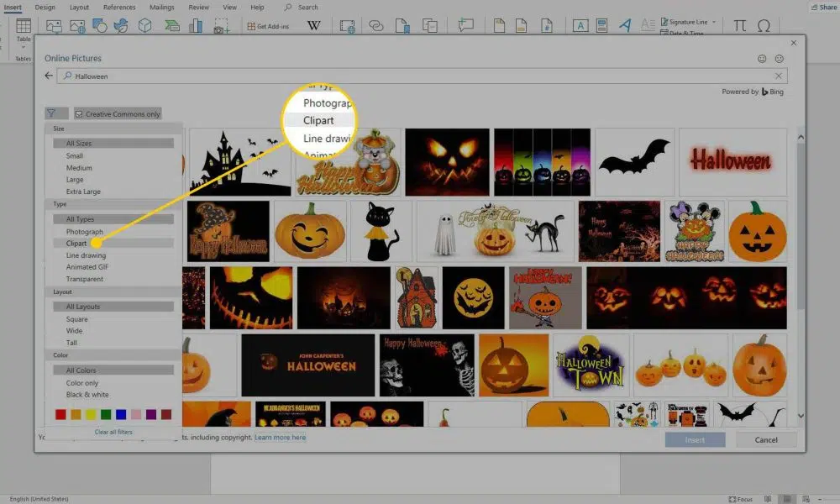840x504 pixels.
Task: Toggle the filter funnel dropdown
Action: pyautogui.click(x=56, y=113)
